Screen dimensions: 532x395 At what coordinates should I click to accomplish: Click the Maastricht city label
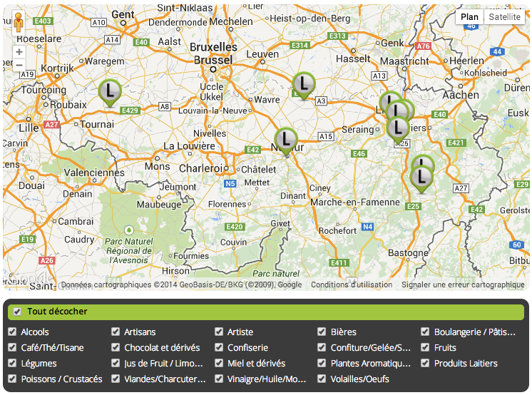click(404, 61)
